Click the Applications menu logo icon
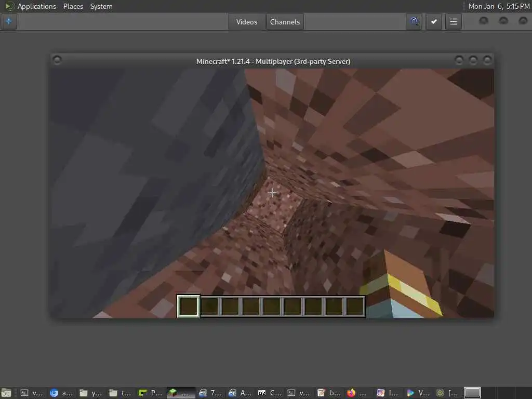This screenshot has width=532, height=399. [x=9, y=6]
